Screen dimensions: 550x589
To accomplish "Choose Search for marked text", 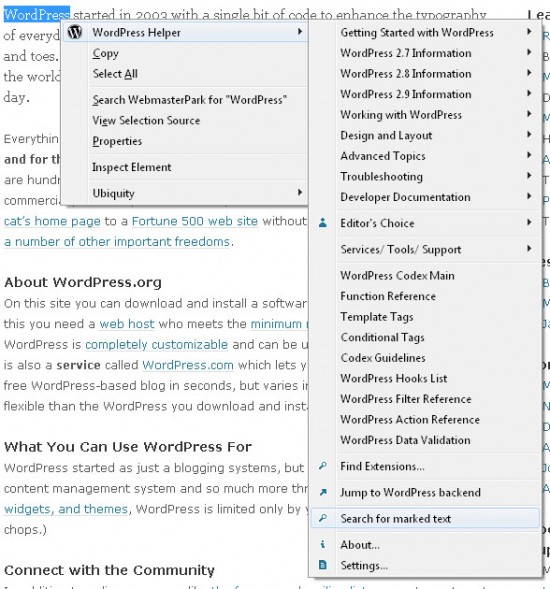I will [x=425, y=518].
